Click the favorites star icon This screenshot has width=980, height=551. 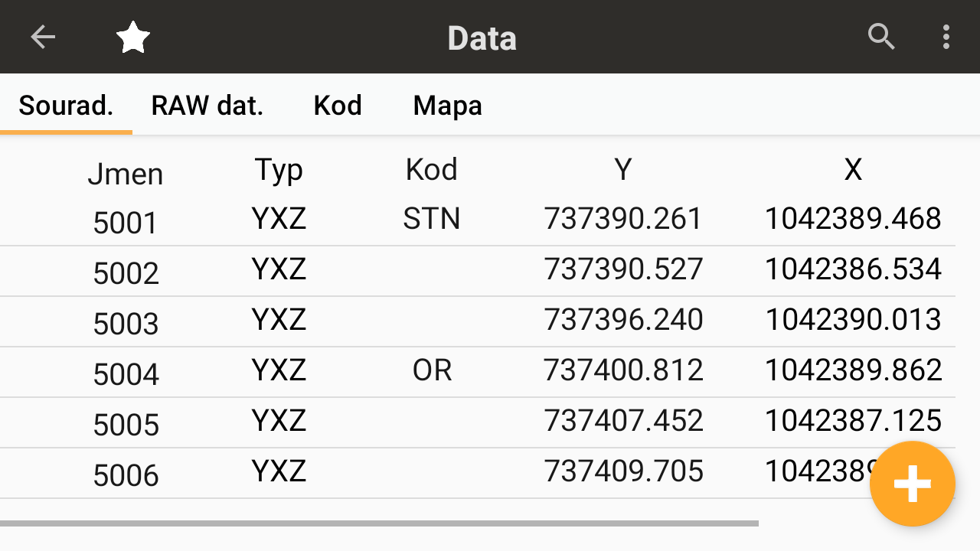click(x=133, y=37)
